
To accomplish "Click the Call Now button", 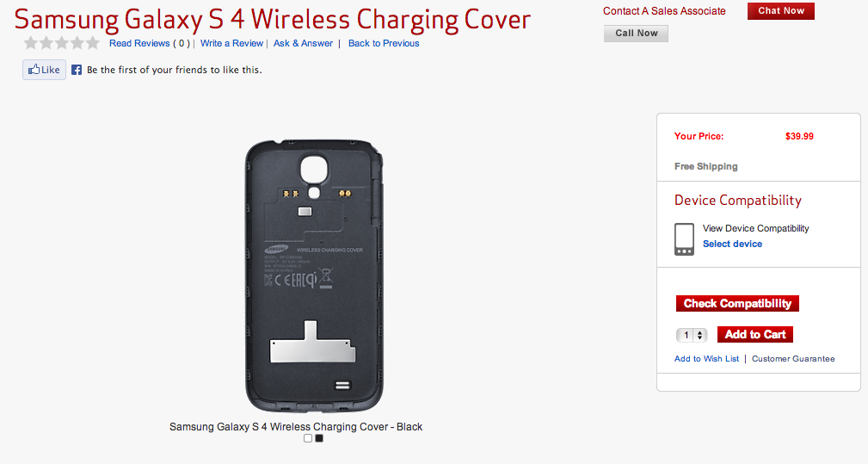I will (x=636, y=34).
